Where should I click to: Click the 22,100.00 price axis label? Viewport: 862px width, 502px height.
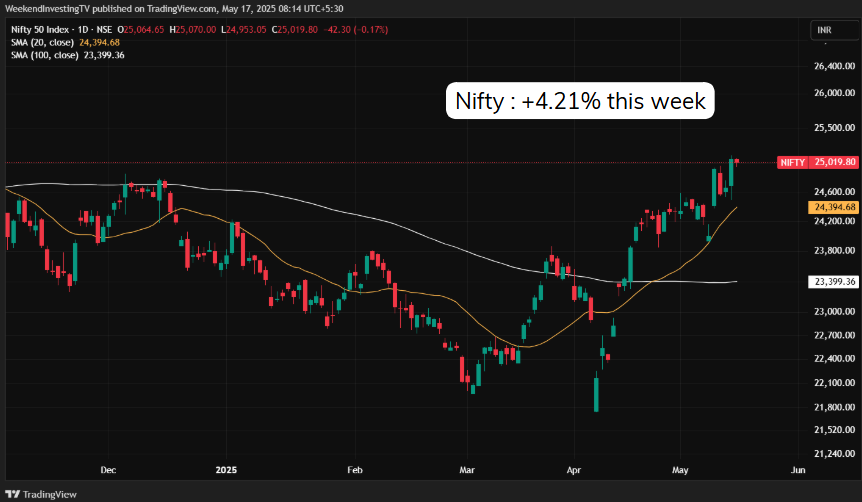point(835,383)
